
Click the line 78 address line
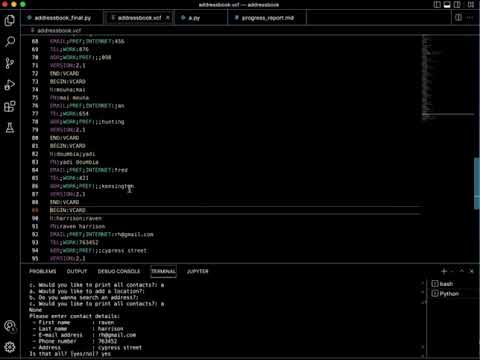pos(87,122)
